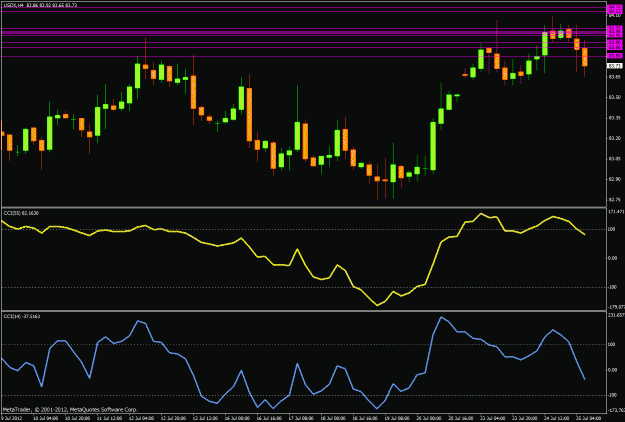Click the 9 Jul 2012 time axis label
This screenshot has height=422, width=625.
[12, 418]
